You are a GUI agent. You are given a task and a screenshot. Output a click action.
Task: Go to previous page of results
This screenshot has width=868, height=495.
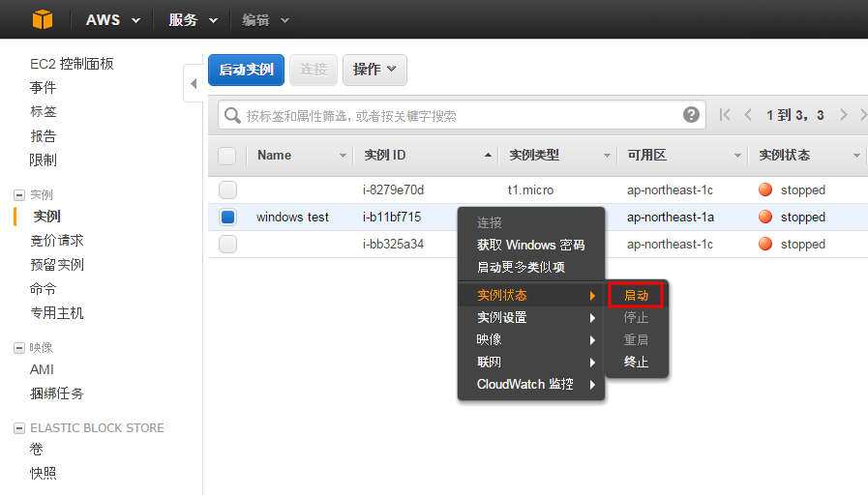748,115
